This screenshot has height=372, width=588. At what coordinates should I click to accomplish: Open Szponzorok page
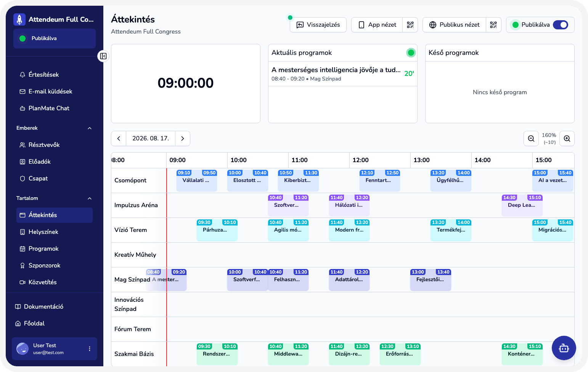pos(55,266)
